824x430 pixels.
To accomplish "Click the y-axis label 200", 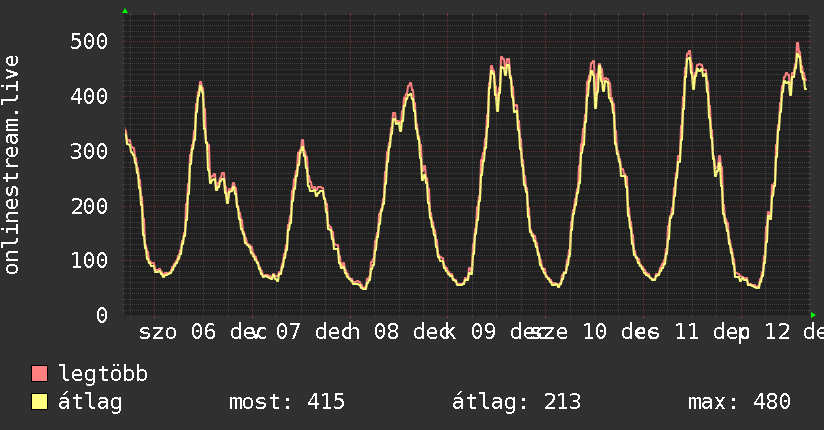I will (89, 206).
